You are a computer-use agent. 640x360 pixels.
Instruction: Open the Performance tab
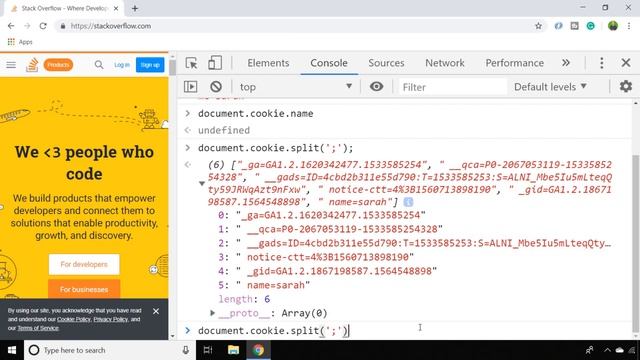tap(514, 63)
